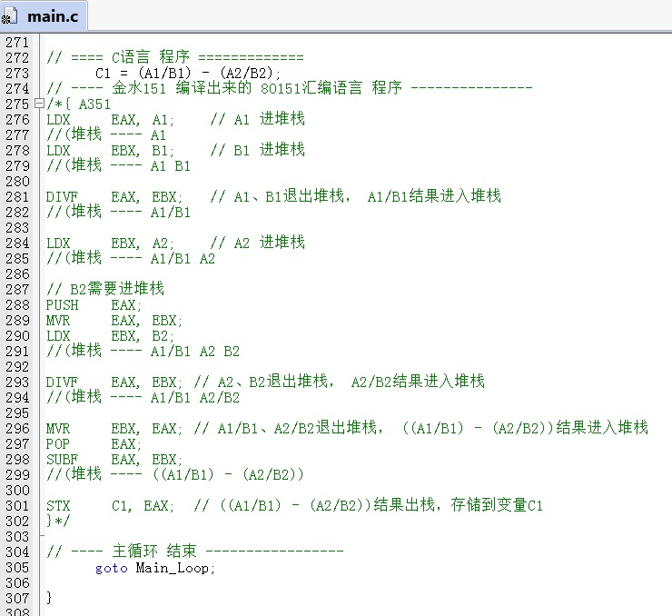Click the '// A2 进堆栈' comment
Viewport: 672px width, 616px height.
[258, 243]
